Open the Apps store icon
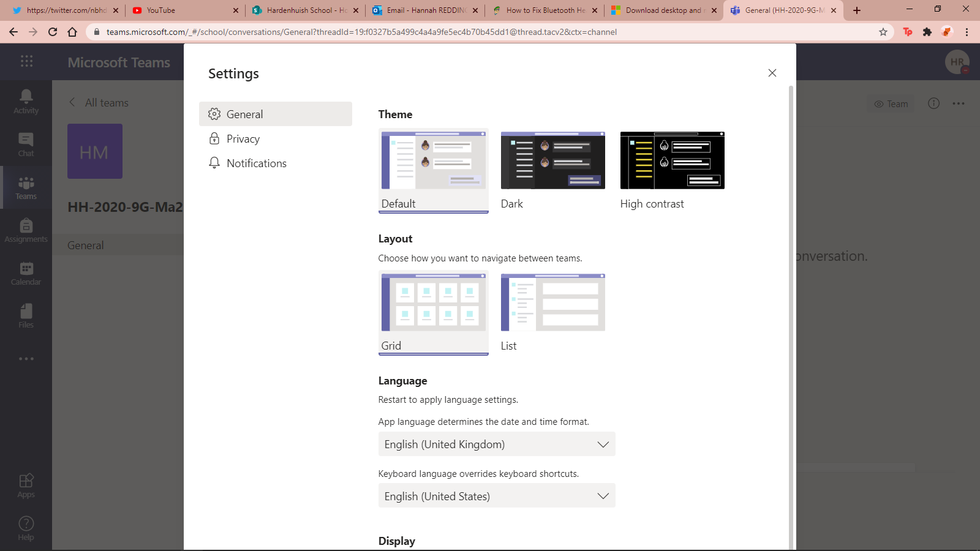The height and width of the screenshot is (551, 980). [x=26, y=485]
